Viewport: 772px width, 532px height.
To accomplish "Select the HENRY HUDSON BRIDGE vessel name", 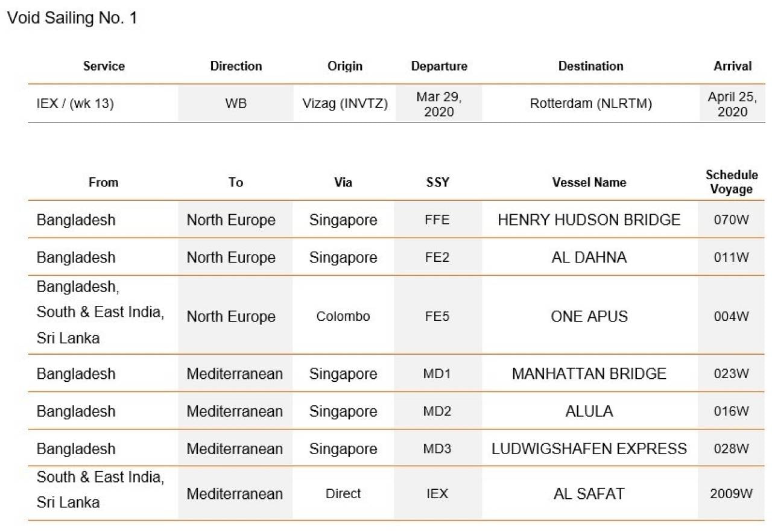I will [589, 220].
